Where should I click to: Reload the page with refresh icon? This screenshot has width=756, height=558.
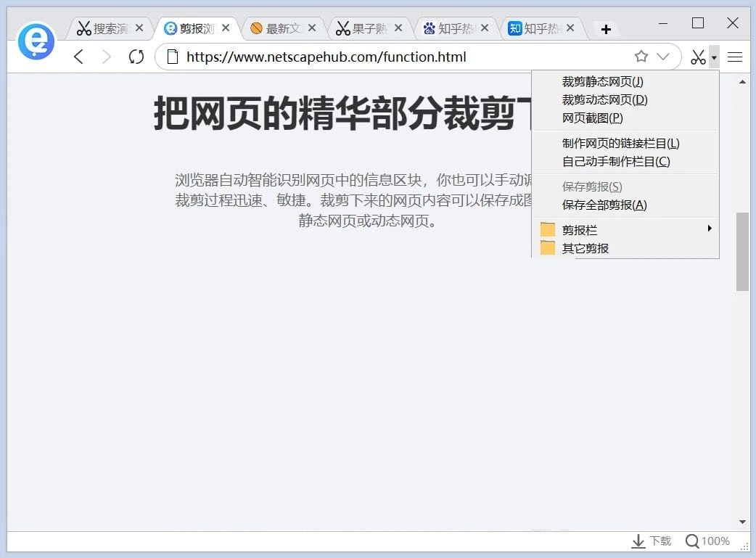(136, 57)
